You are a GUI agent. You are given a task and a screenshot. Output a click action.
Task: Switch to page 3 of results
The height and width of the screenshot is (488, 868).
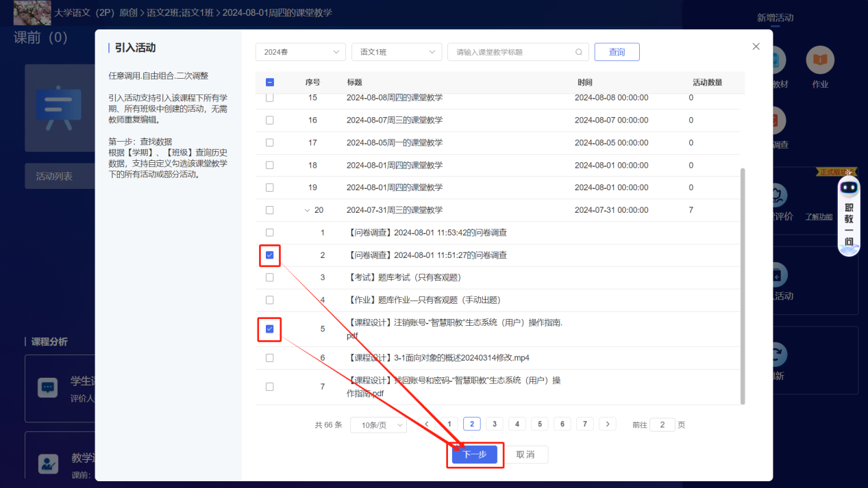tap(494, 424)
